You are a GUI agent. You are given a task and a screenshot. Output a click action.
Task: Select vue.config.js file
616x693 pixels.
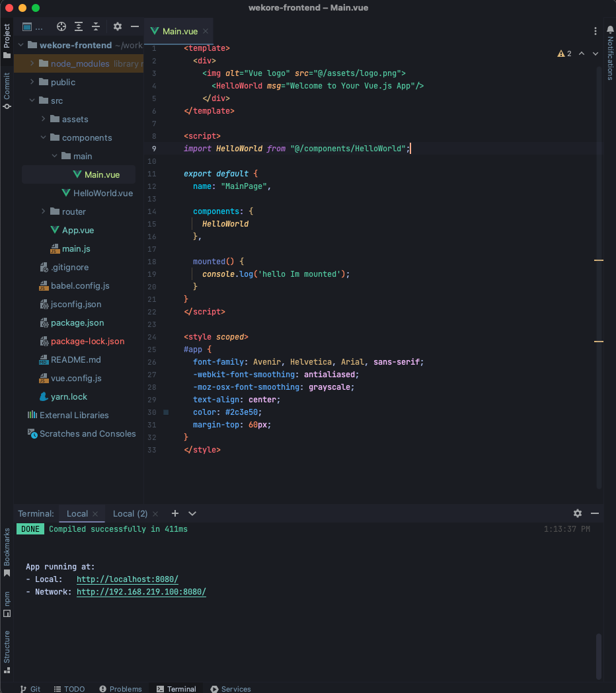[70, 379]
